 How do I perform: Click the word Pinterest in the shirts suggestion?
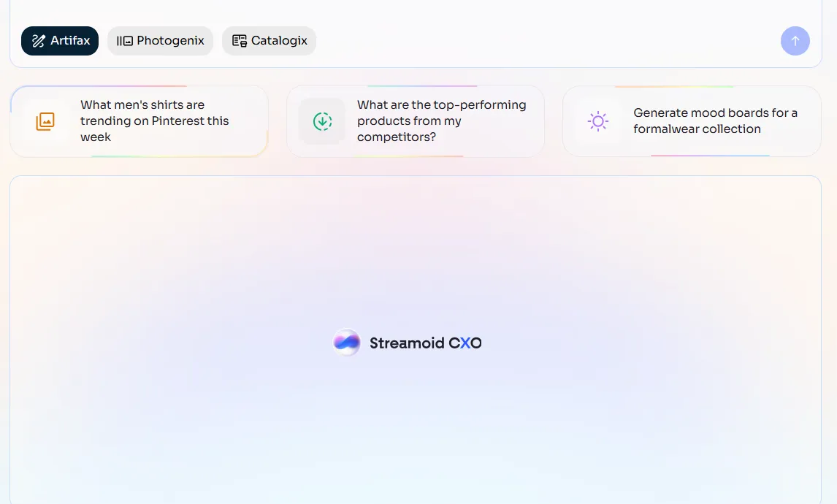[x=179, y=121]
